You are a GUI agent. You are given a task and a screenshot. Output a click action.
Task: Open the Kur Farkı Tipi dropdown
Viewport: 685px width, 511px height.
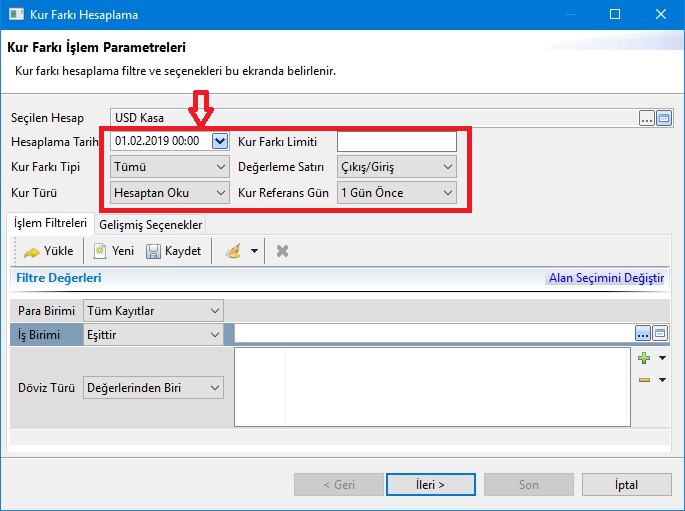click(x=220, y=167)
